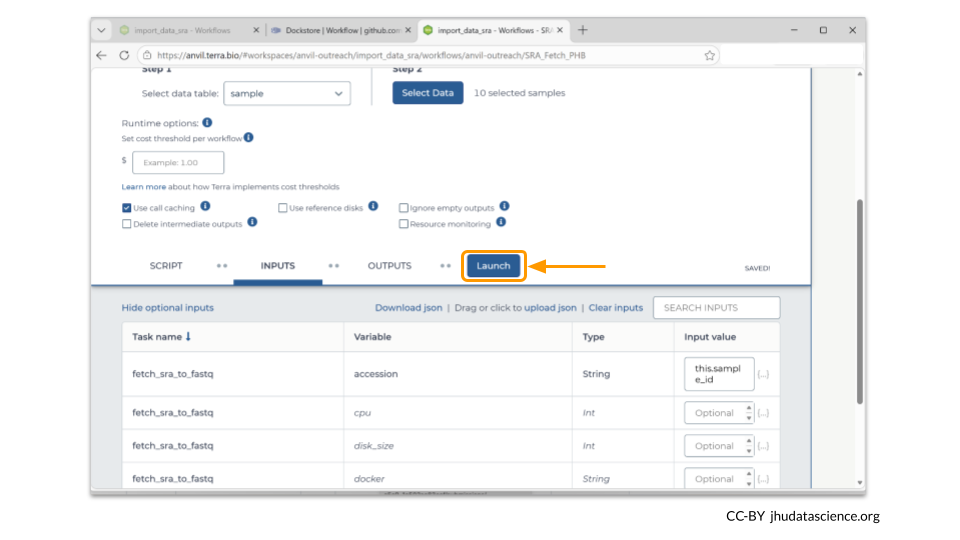Toggle Use call caching checkbox
Screen dimensions: 960x540
tap(127, 208)
